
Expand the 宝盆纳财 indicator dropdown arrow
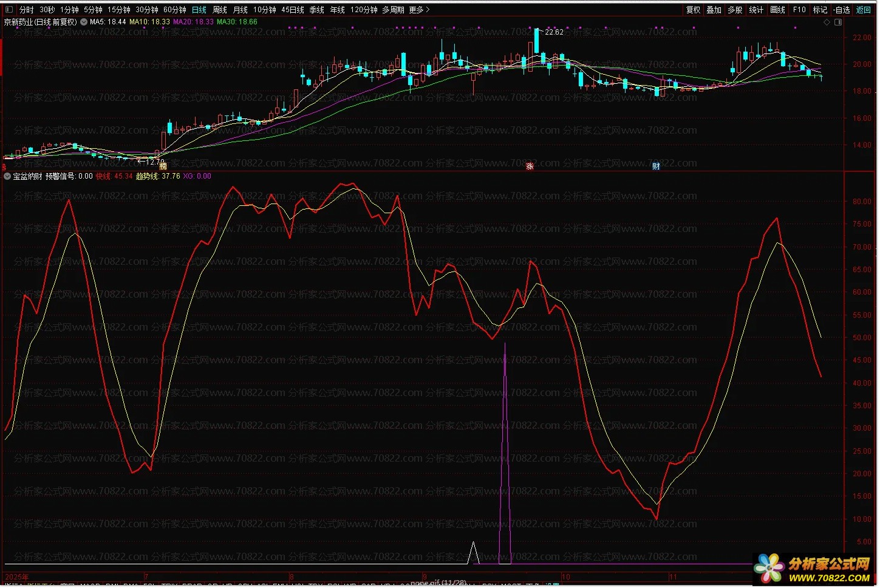tap(7, 177)
